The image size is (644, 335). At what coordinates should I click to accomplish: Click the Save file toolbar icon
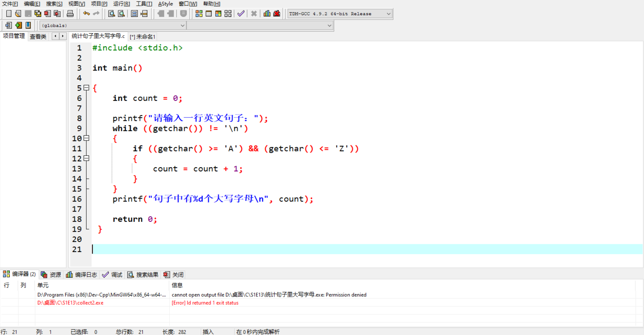pyautogui.click(x=28, y=13)
